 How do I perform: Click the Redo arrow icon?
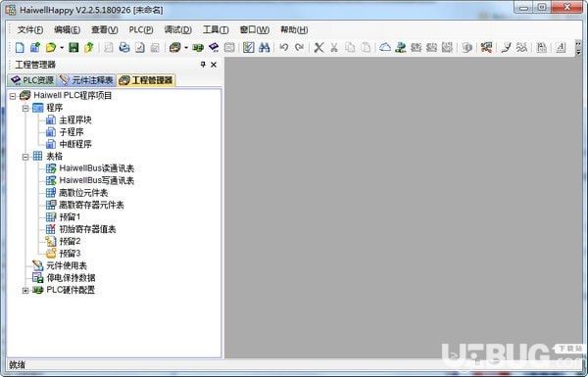299,48
